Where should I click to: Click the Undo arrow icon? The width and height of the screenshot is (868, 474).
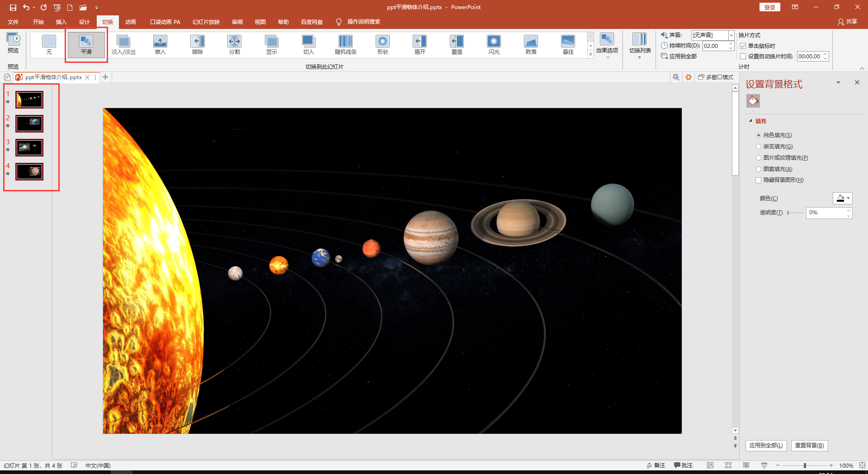[26, 7]
